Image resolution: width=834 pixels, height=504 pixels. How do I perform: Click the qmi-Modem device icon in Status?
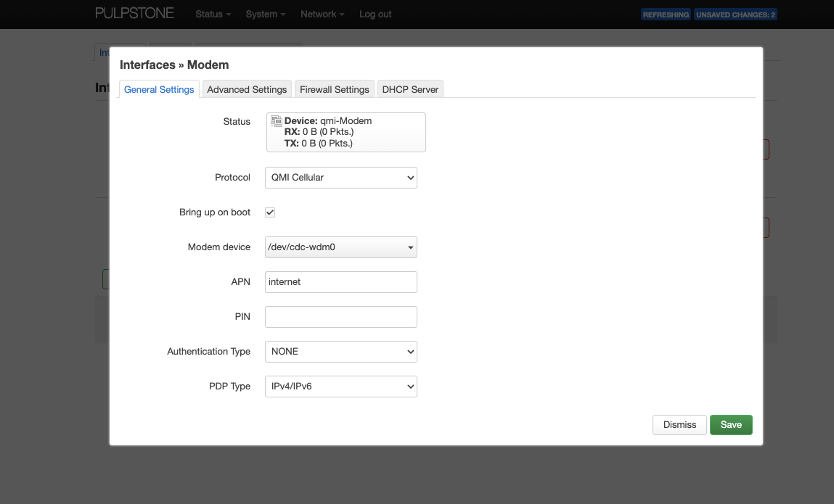[x=276, y=121]
